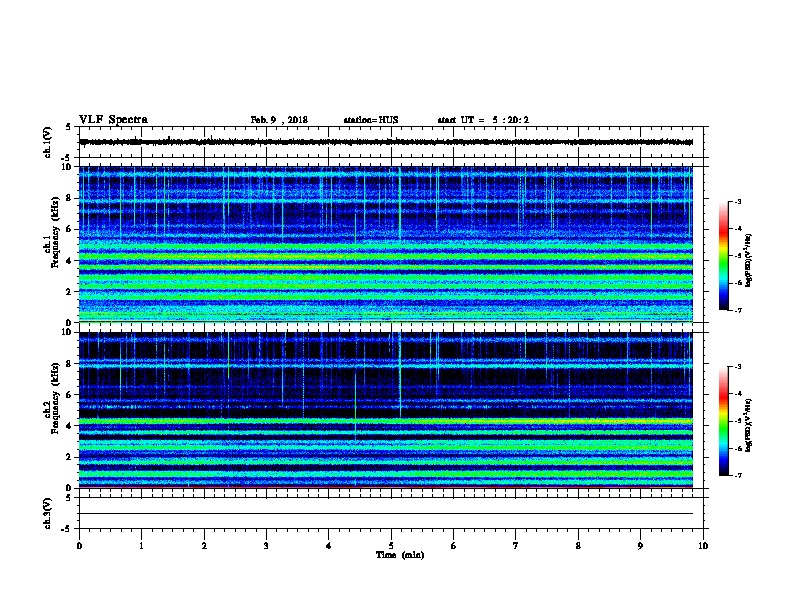
Task: Click the "-3" tick on the lower color bar
Action: coord(737,367)
